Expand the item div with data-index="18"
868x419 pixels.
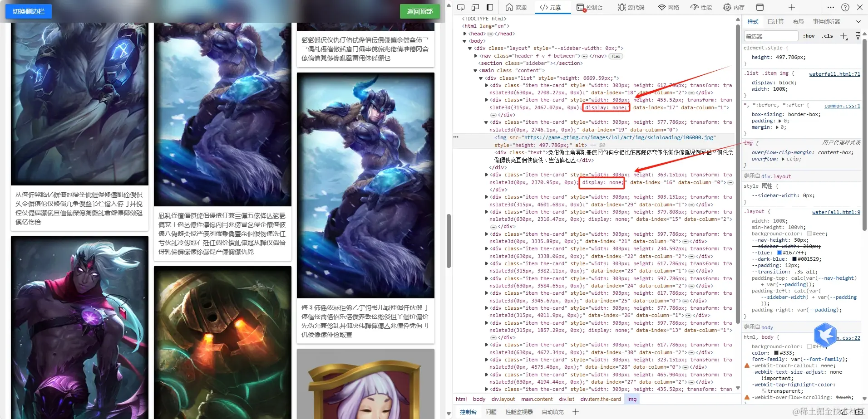point(487,85)
